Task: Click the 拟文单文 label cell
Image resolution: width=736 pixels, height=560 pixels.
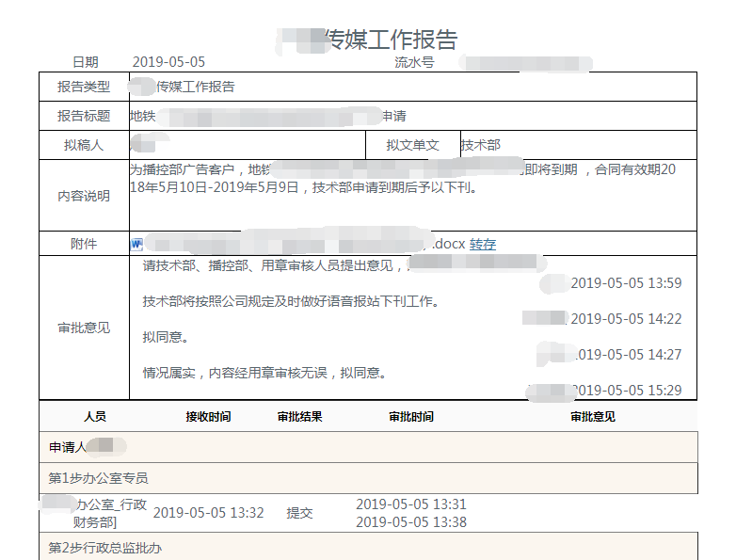Action: click(412, 145)
